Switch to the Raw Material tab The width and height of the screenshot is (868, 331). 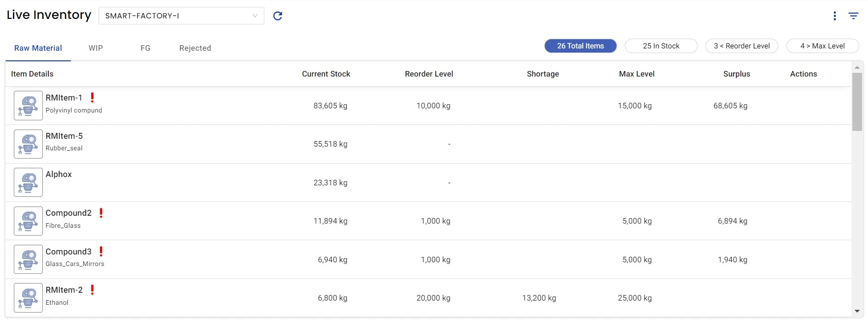point(38,48)
